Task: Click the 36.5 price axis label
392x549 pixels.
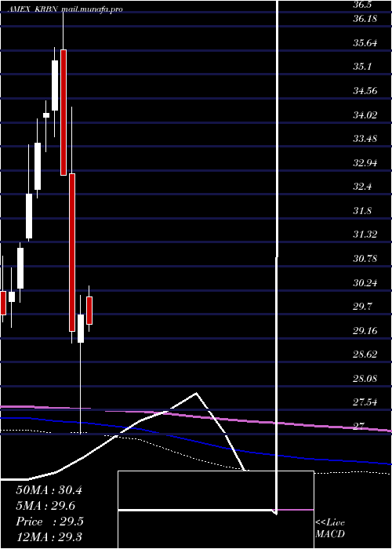Action: (362, 5)
